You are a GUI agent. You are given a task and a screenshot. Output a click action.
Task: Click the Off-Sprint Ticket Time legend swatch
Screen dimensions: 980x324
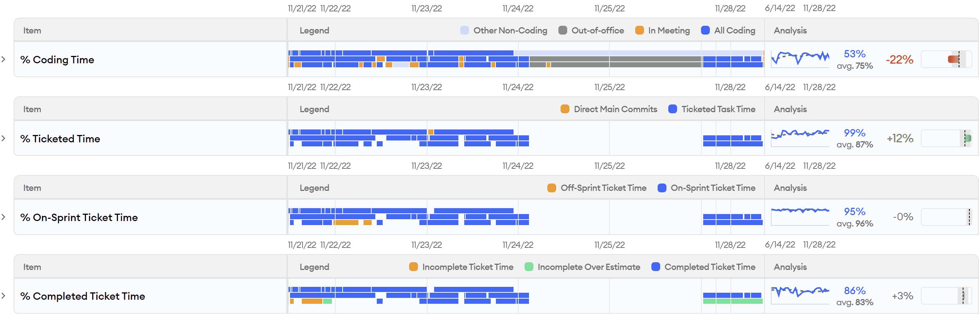click(552, 188)
